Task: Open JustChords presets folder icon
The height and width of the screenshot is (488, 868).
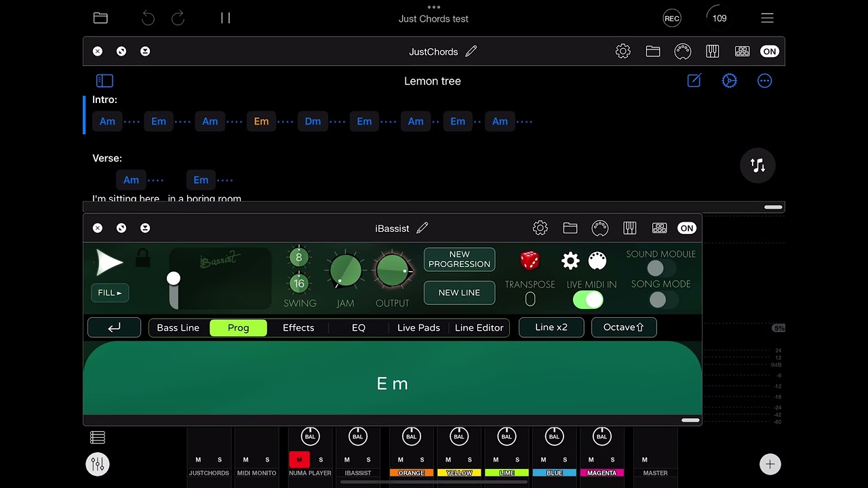Action: pyautogui.click(x=653, y=52)
